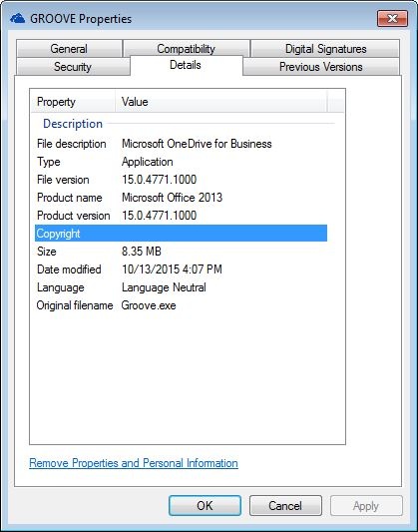Viewport: 418px width, 532px height.
Task: Close the GROOVE Properties dialog
Action: coord(392,18)
